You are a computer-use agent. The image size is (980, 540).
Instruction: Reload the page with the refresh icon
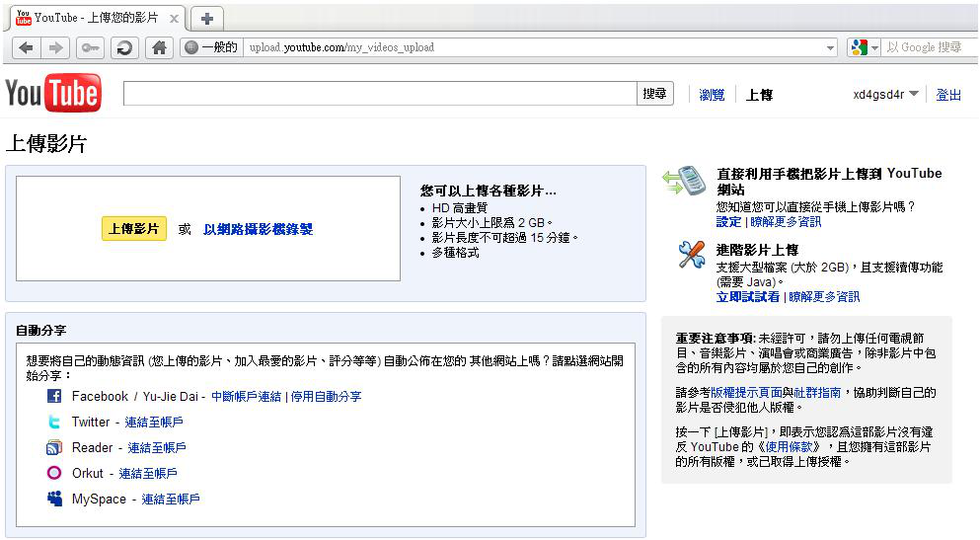tap(124, 47)
